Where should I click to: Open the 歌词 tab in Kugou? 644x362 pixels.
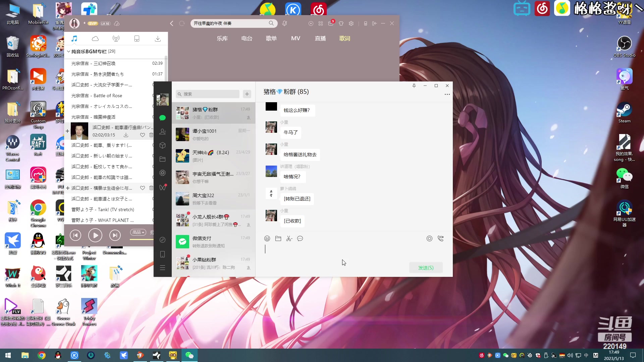tap(345, 39)
